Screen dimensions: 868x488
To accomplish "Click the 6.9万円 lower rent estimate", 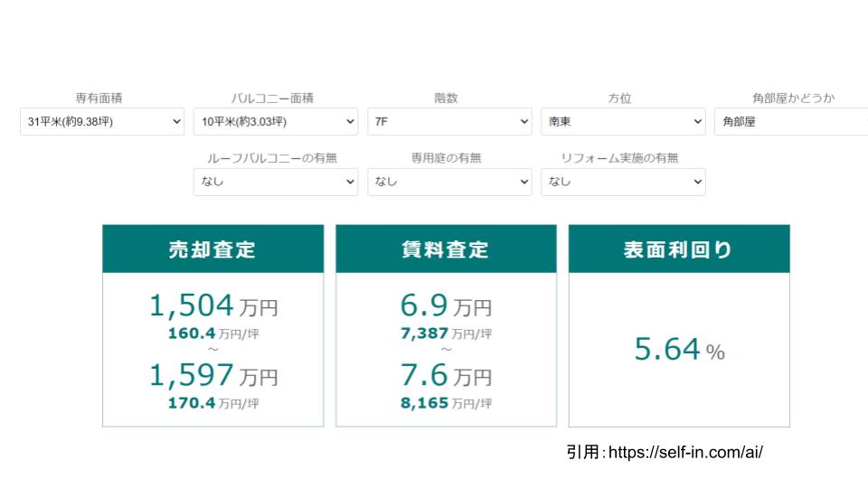I will coord(446,306).
